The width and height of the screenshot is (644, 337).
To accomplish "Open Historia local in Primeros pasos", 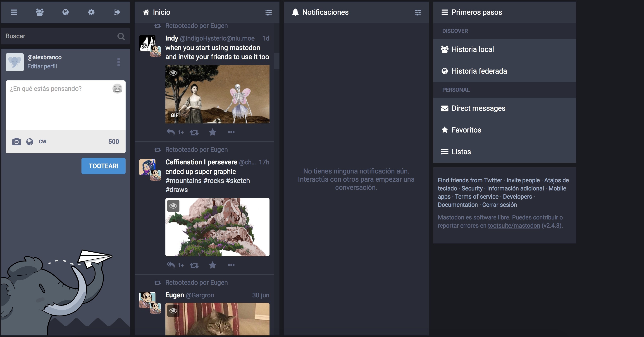I will [504, 49].
